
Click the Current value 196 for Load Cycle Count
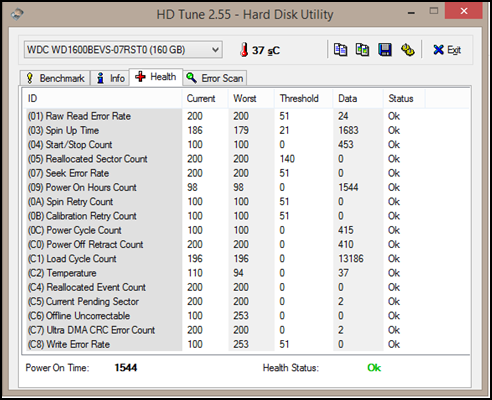195,259
